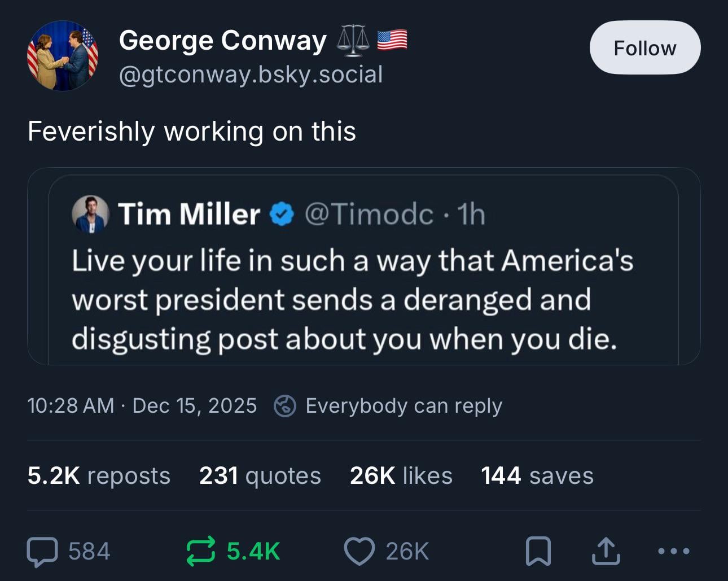Open the three-dot more options menu
The width and height of the screenshot is (728, 581).
673,551
